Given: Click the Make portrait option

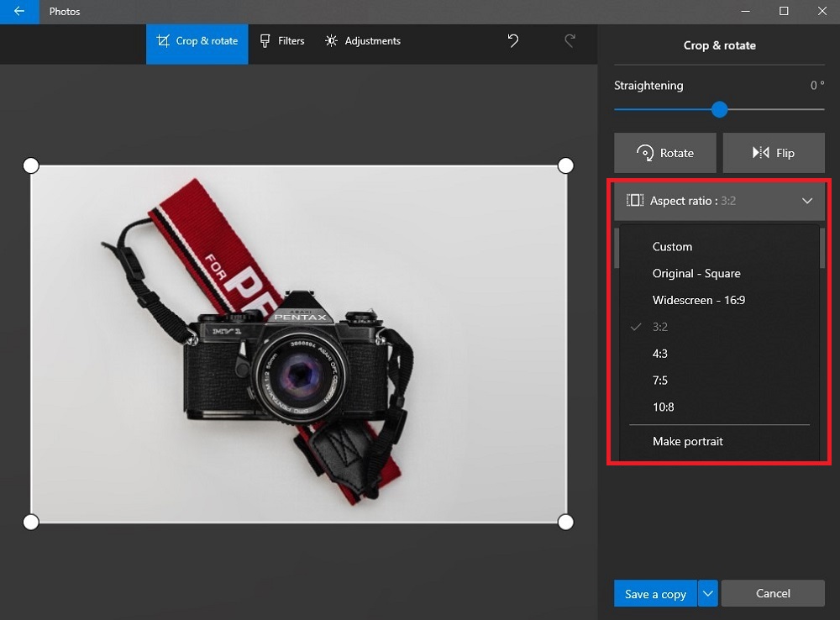Looking at the screenshot, I should pos(687,441).
